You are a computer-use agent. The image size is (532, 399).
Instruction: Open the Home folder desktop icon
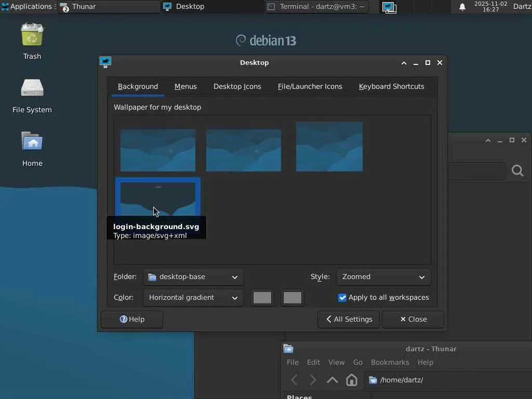(x=32, y=149)
